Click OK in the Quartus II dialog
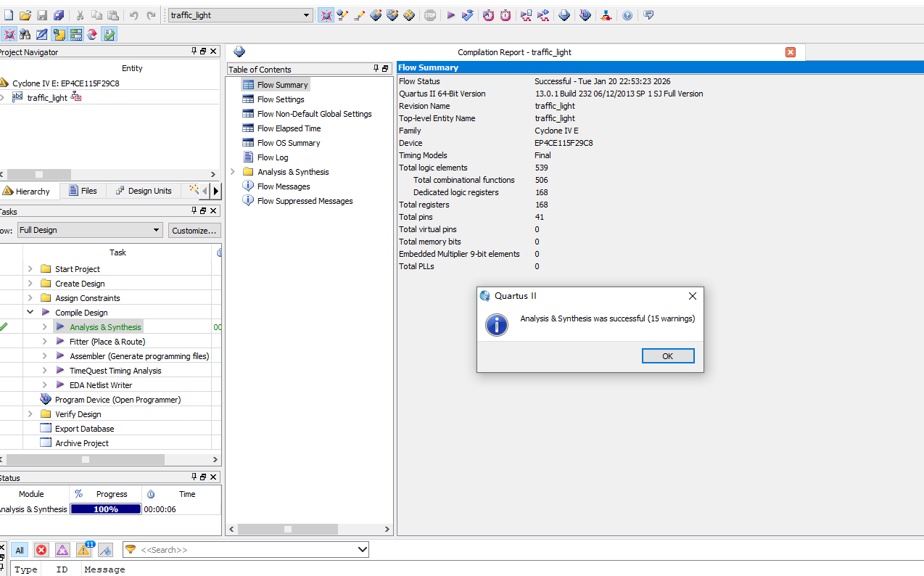 668,355
